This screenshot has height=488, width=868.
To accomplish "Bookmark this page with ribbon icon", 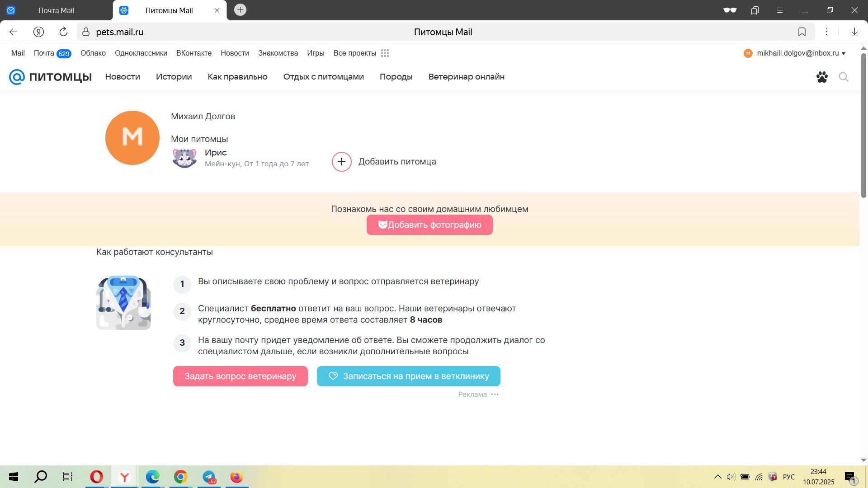I will [802, 32].
